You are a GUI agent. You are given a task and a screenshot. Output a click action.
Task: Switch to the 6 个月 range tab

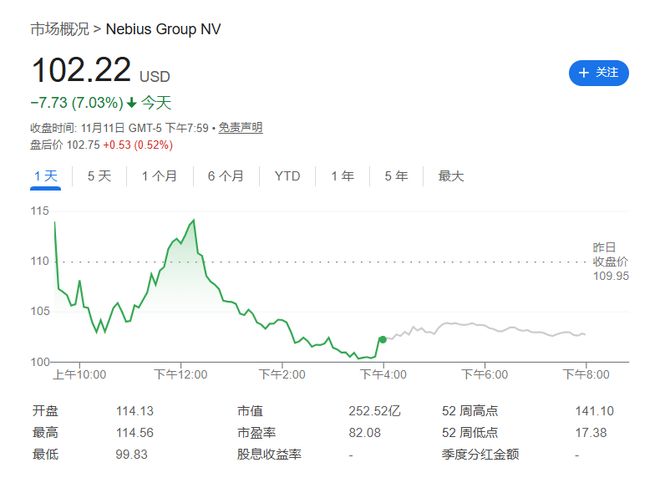(x=225, y=176)
